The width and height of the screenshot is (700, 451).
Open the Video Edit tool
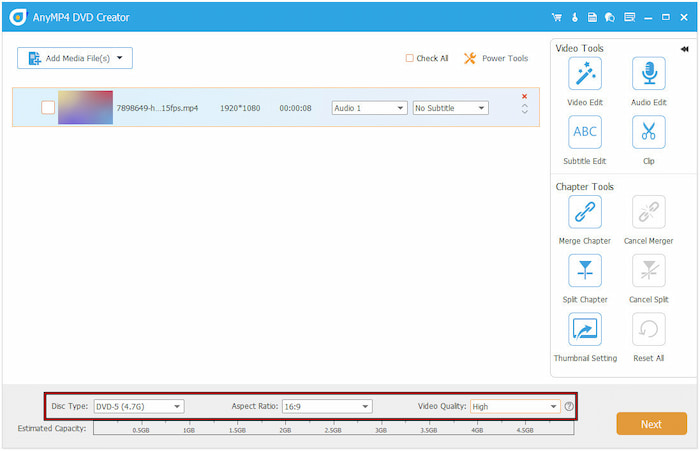tap(585, 74)
